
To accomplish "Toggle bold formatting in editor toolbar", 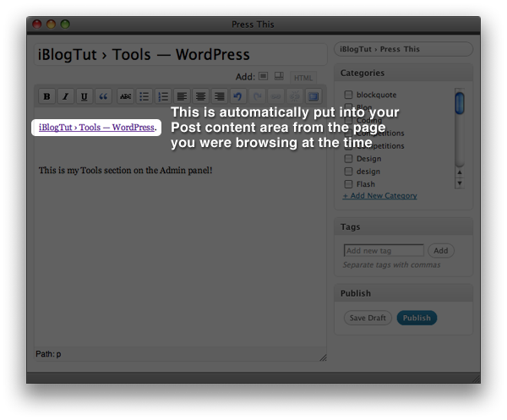I will coord(46,96).
